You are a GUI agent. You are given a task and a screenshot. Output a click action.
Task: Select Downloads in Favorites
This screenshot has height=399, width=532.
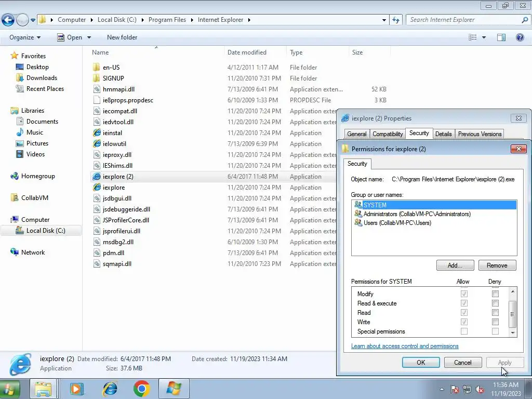[42, 78]
